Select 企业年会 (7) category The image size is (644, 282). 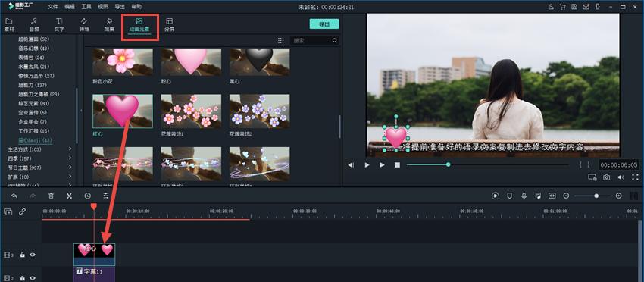[33, 122]
